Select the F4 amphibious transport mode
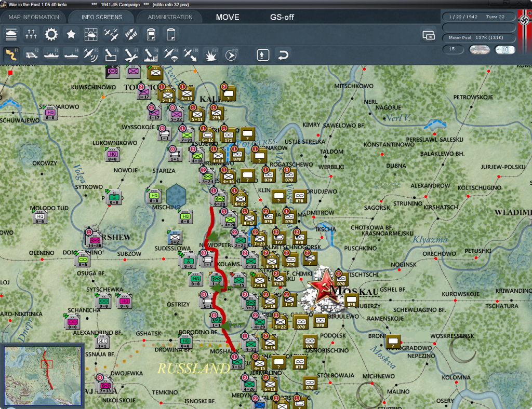Image resolution: width=532 pixels, height=409 pixels. pos(71,54)
